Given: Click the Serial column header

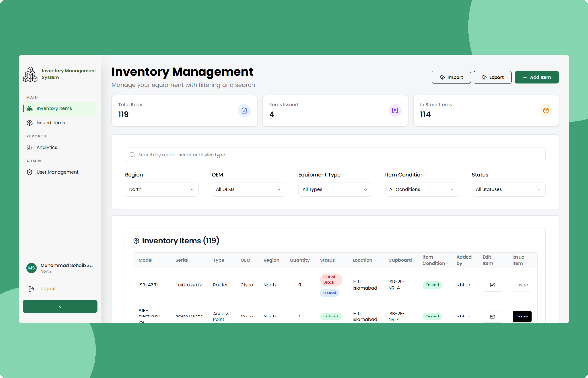Looking at the screenshot, I should [182, 260].
